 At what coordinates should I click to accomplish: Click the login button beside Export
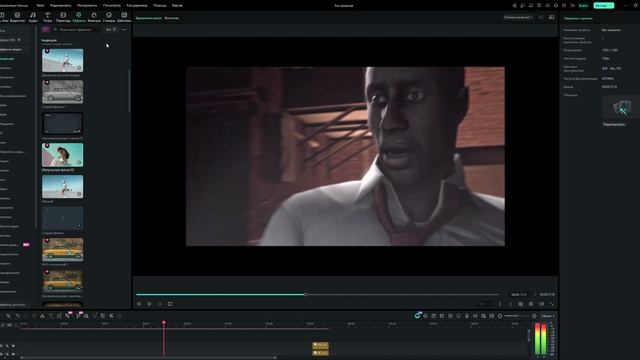pos(583,5)
